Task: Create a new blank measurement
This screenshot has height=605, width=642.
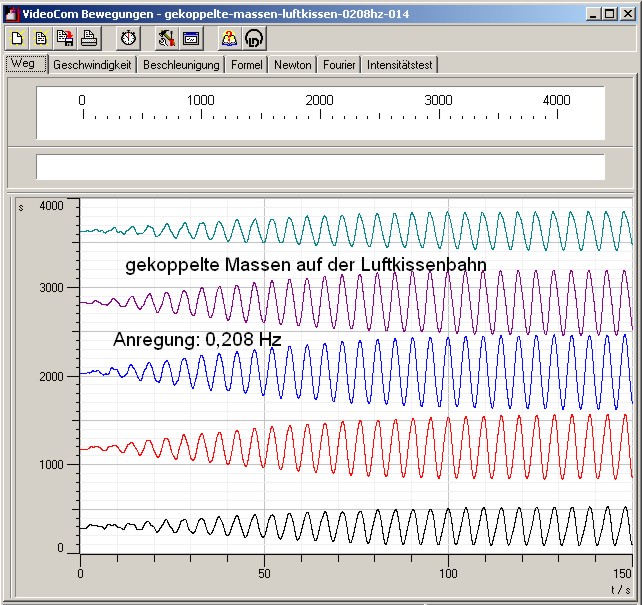Action: [17, 39]
